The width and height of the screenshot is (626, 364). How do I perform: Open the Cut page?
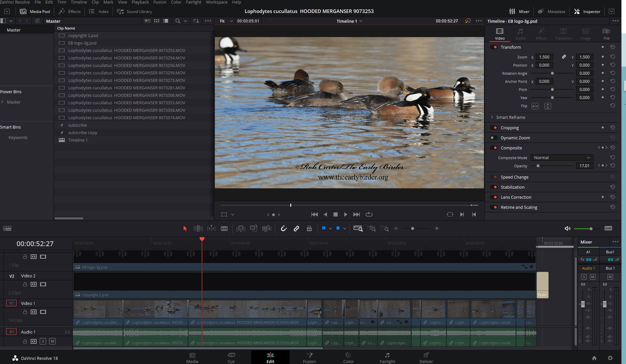(231, 358)
